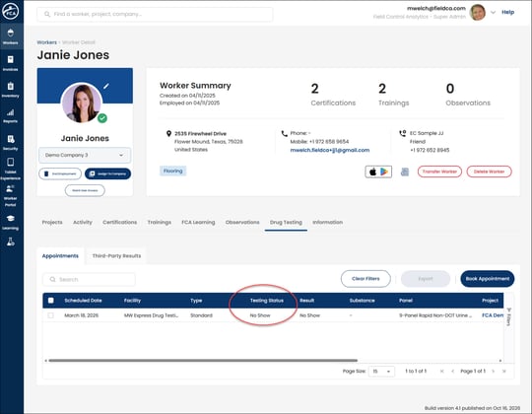Focus the appointments Search field

[89, 279]
